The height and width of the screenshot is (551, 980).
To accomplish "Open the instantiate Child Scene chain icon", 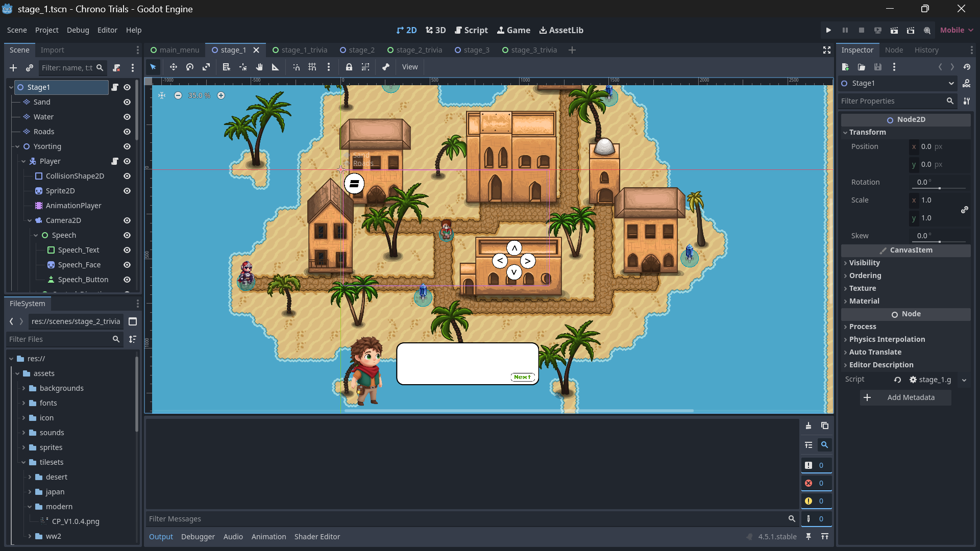I will click(x=29, y=67).
